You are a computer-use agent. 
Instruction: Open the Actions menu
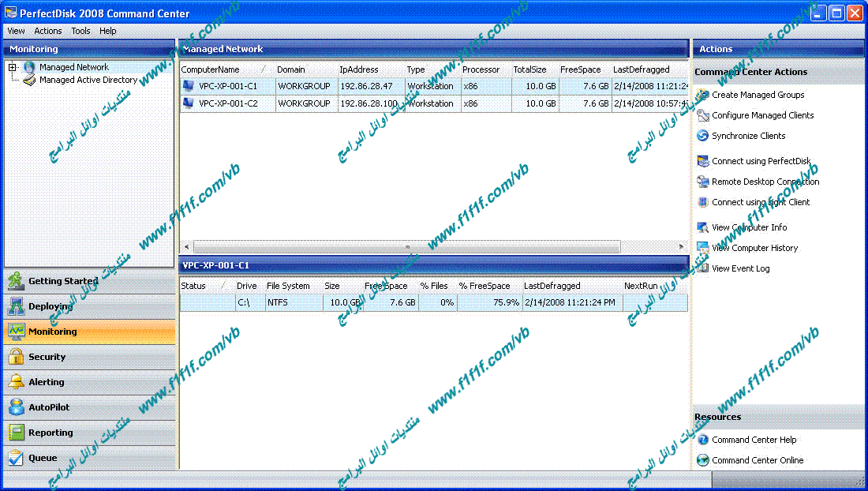pos(47,31)
